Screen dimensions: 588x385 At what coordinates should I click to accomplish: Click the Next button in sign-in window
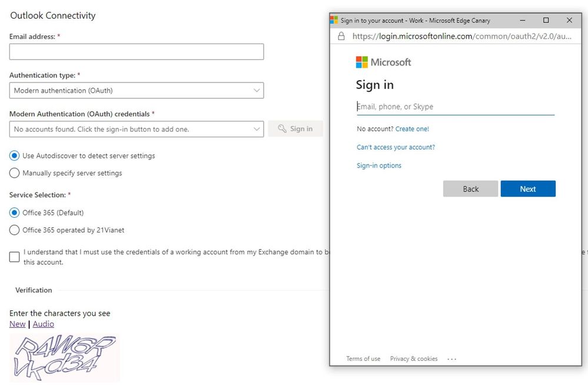pos(528,189)
